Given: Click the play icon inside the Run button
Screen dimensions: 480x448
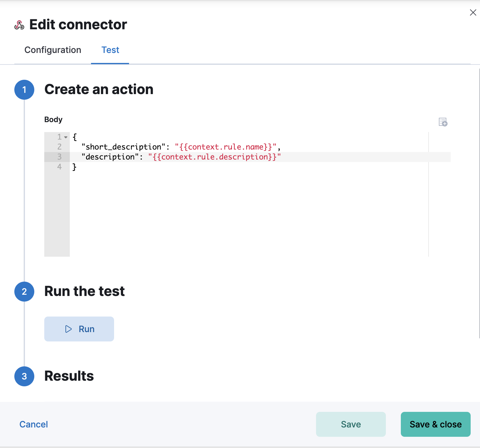Looking at the screenshot, I should pos(68,329).
